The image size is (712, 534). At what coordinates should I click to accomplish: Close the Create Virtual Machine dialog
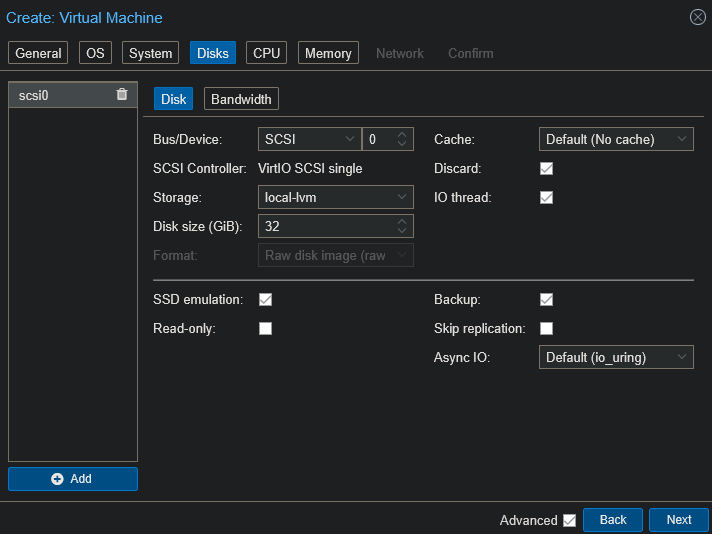coord(698,17)
